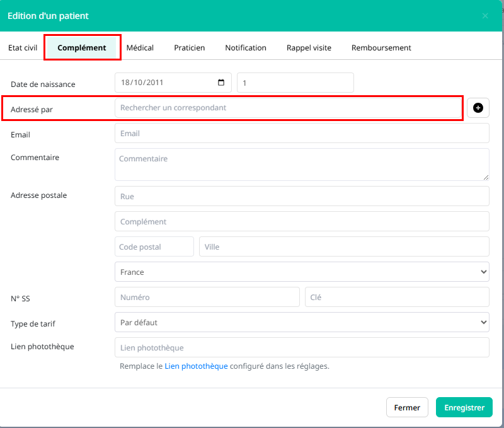Screen dimensions: 504x428
Task: Click the plus icon to add a correspondant
Action: (478, 108)
